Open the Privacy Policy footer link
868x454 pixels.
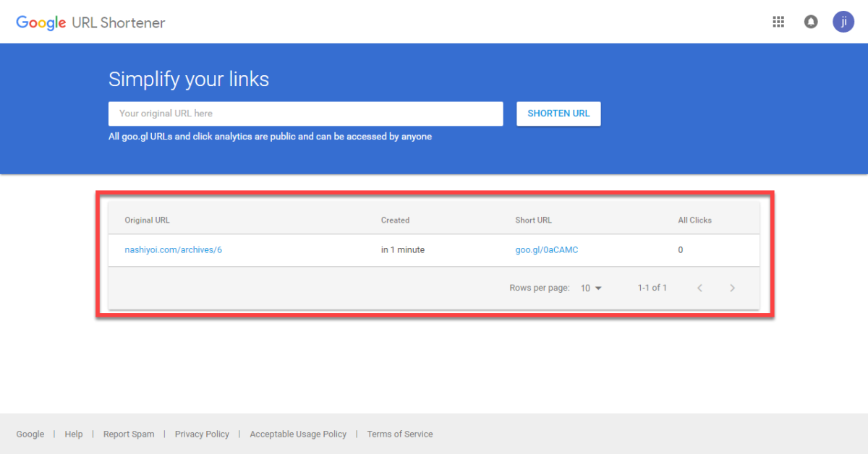click(x=202, y=434)
